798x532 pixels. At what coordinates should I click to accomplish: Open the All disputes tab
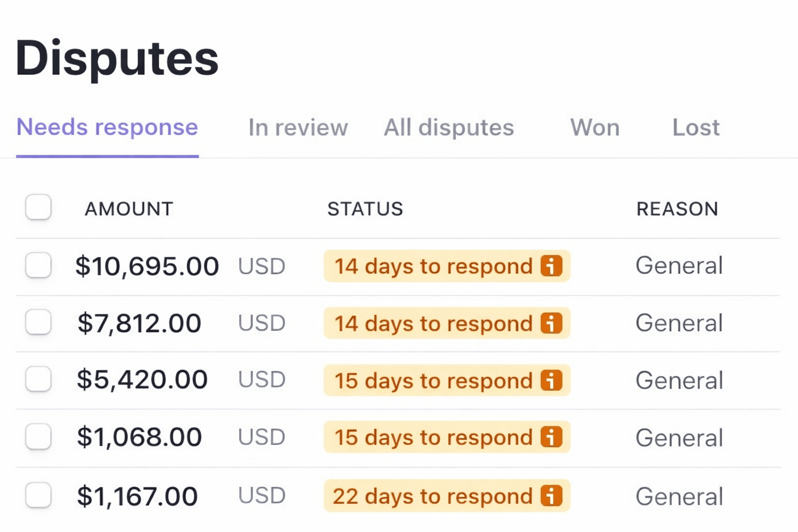pos(448,128)
